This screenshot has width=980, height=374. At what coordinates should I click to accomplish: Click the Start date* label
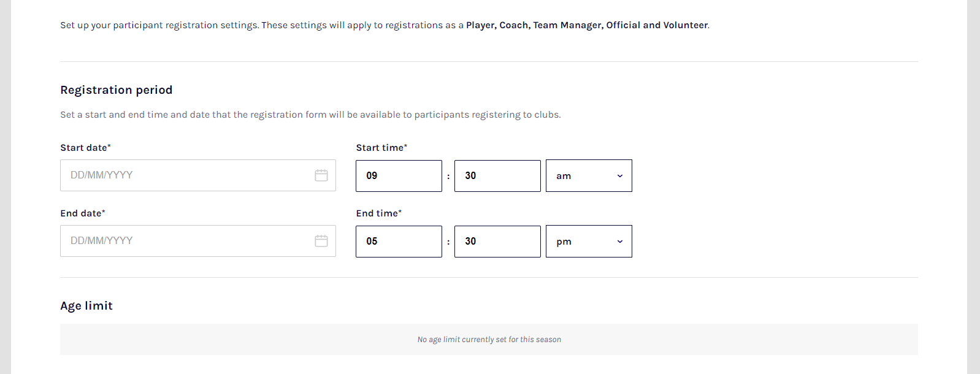click(x=86, y=148)
